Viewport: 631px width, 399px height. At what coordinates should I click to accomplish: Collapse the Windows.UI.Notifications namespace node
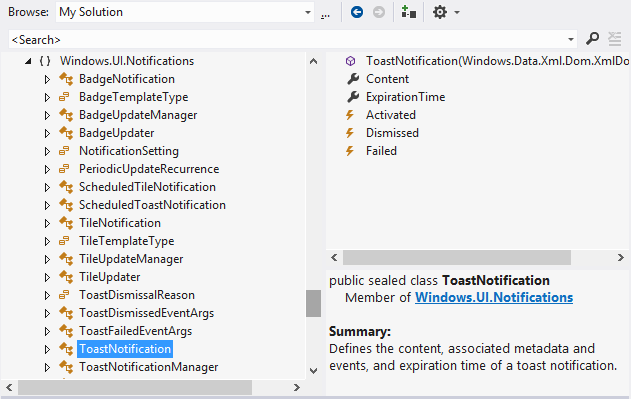[28, 61]
